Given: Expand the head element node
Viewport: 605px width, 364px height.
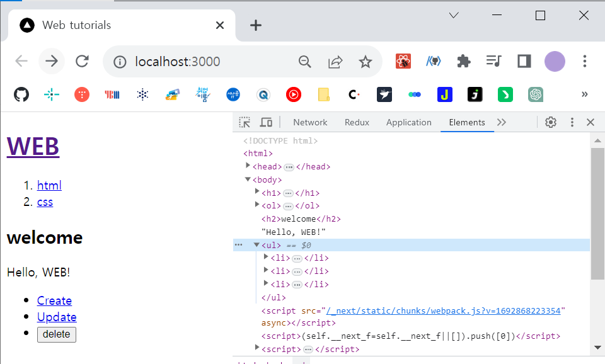Looking at the screenshot, I should click(x=248, y=166).
